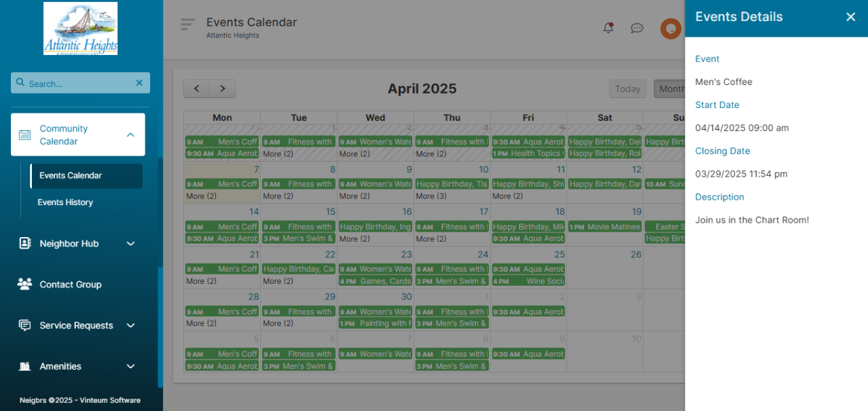This screenshot has height=411, width=868.
Task: Click the Today button
Action: pos(628,89)
